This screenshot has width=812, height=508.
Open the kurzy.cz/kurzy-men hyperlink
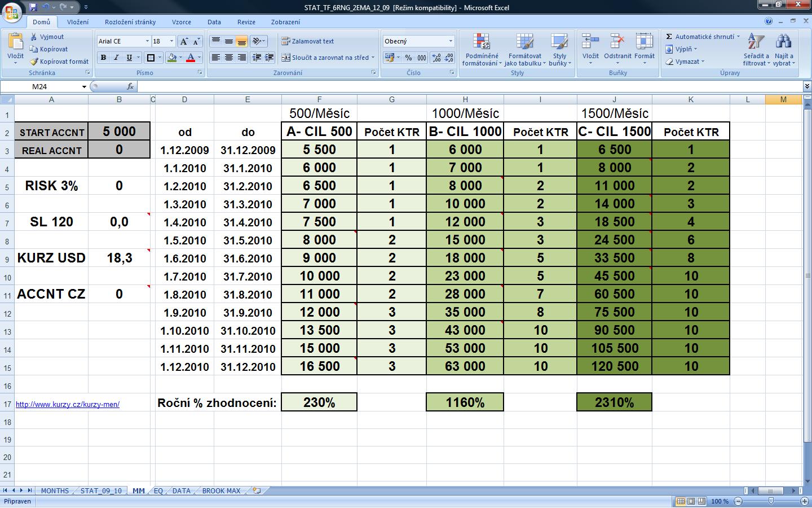[x=68, y=404]
